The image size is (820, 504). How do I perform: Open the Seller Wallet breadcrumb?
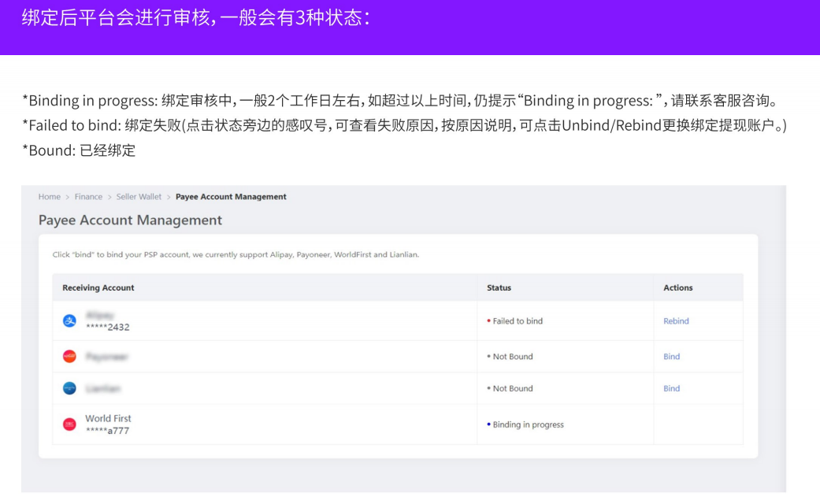pyautogui.click(x=139, y=197)
